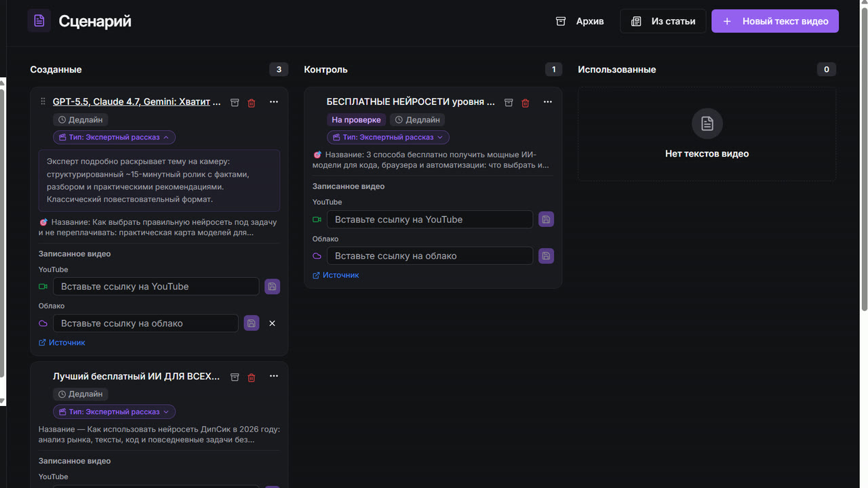Save cloud link in first Созданные card
Screen dimensions: 868x488
[252, 323]
